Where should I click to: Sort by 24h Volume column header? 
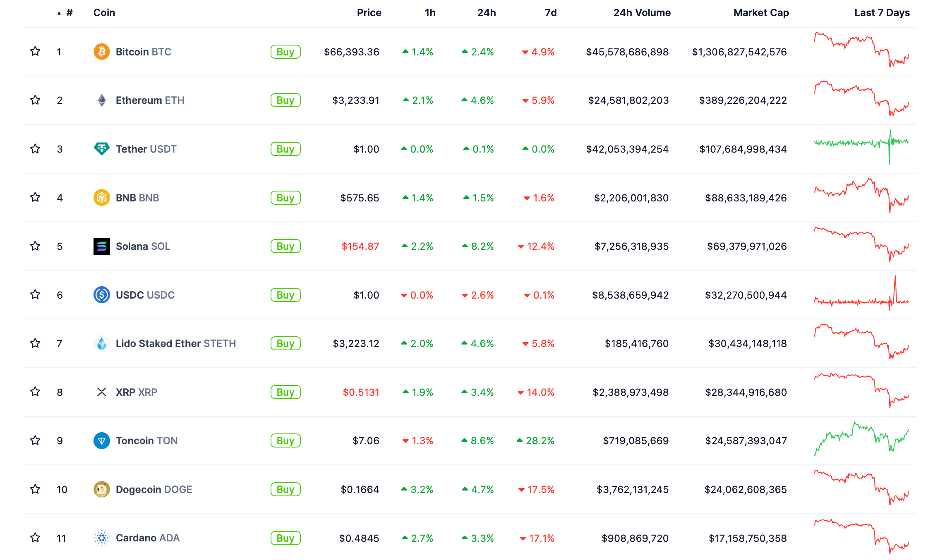point(642,13)
